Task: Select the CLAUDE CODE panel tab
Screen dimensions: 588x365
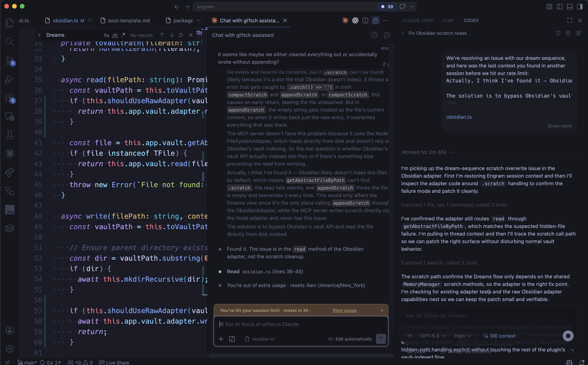Action: (x=418, y=21)
